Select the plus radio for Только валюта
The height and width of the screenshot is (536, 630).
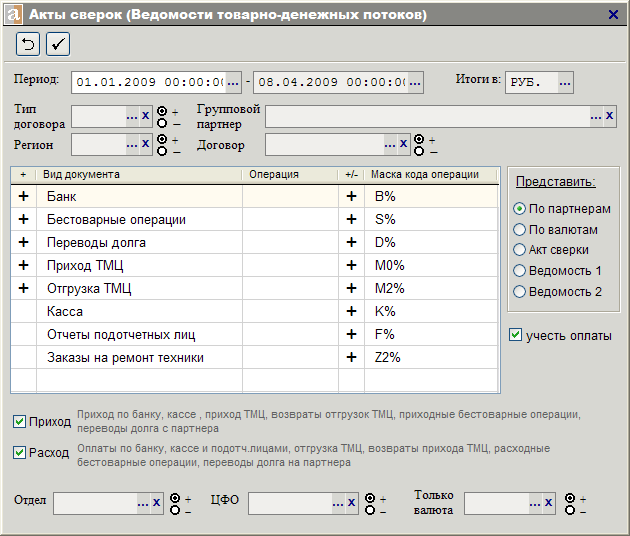[x=570, y=498]
